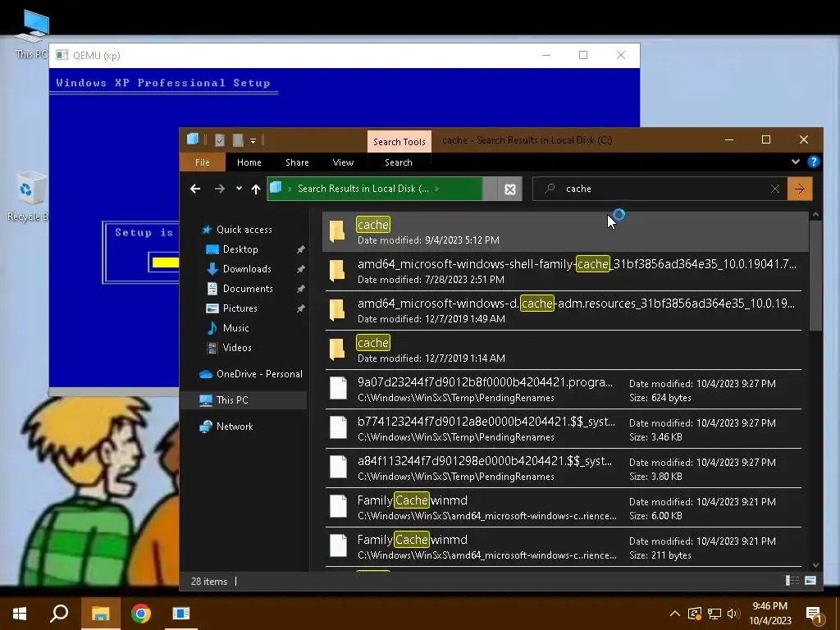This screenshot has width=840, height=630.
Task: Switch to the Home ribbon tab
Action: tap(249, 162)
